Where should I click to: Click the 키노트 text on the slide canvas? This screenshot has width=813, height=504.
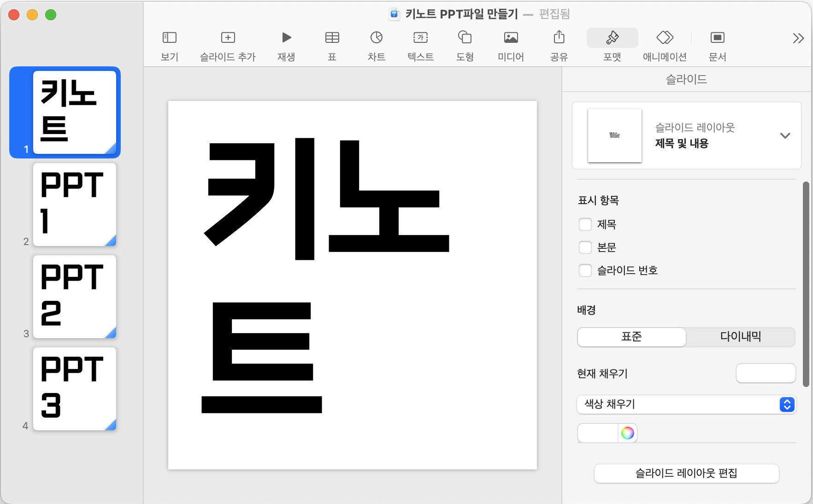(326, 275)
